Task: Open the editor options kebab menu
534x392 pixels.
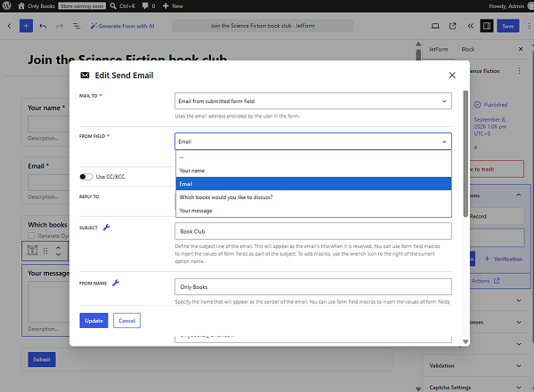Action: (x=529, y=26)
